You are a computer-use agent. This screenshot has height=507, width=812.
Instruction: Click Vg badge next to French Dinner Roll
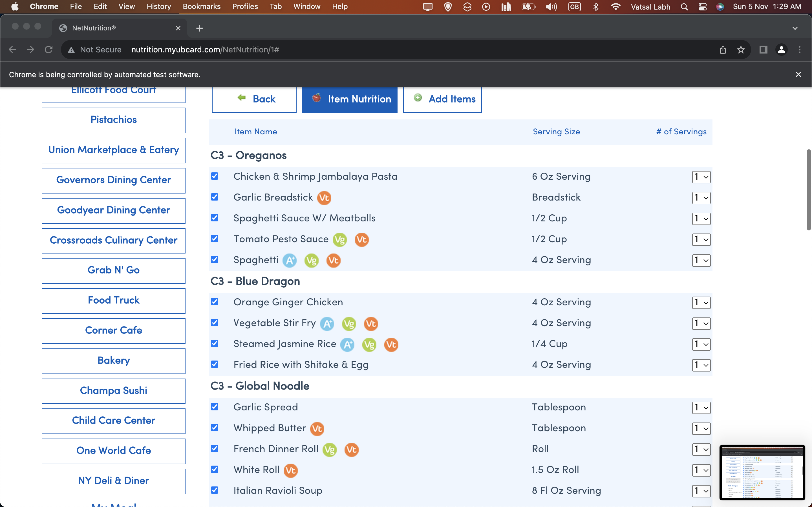330,450
